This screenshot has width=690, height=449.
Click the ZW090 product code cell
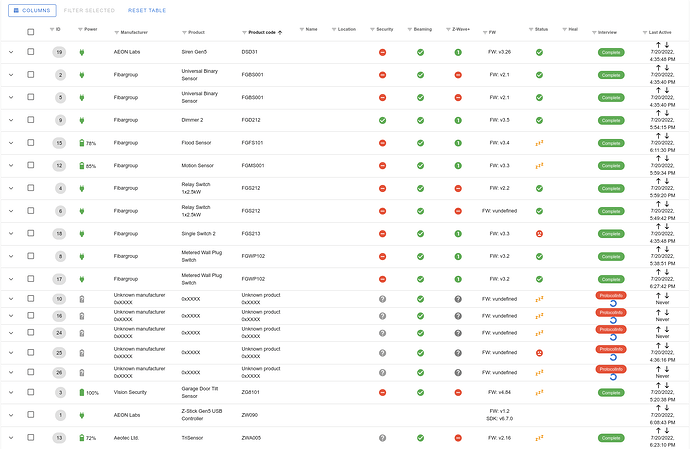[x=250, y=415]
